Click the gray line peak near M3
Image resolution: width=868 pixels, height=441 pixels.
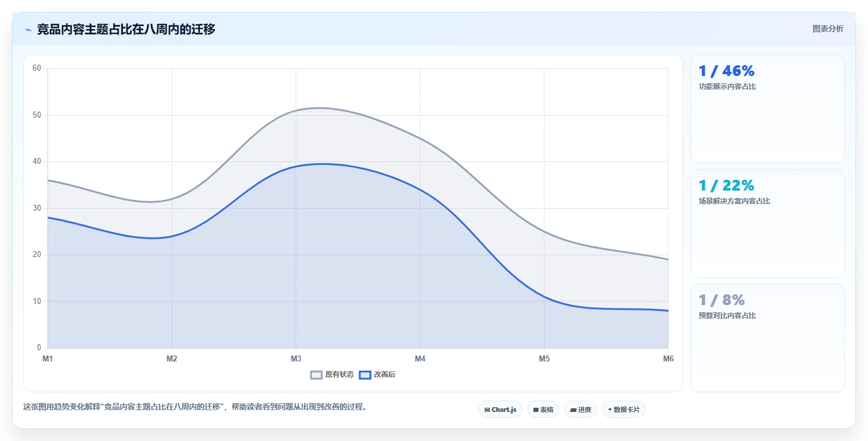pos(318,107)
